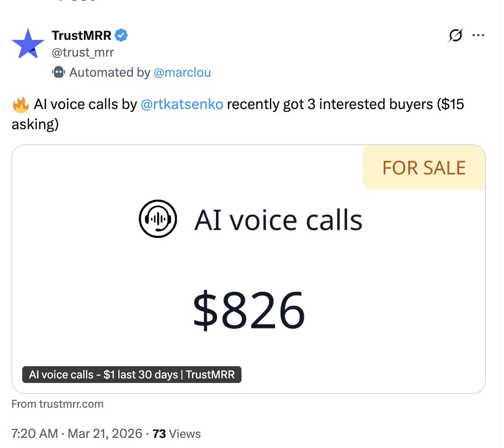Click the TrustMRR blue star avatar
This screenshot has height=448, width=504.
coord(28,43)
